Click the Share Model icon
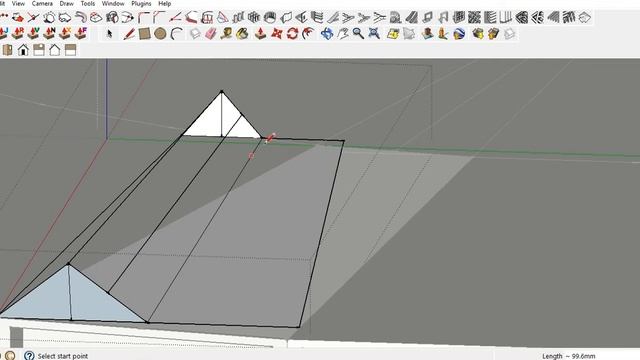640x360 pixels. [493, 33]
